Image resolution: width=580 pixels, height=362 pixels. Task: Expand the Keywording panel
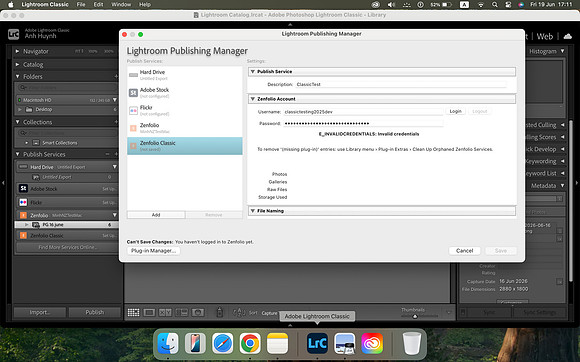click(563, 161)
